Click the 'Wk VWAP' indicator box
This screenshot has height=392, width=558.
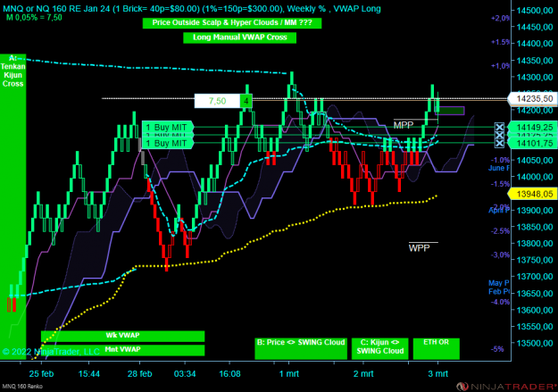(x=123, y=336)
